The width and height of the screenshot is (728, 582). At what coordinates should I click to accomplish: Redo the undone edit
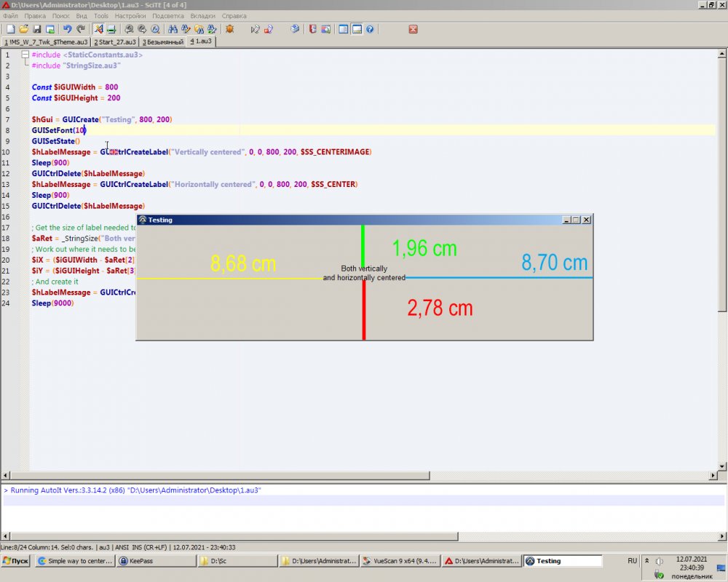click(81, 29)
